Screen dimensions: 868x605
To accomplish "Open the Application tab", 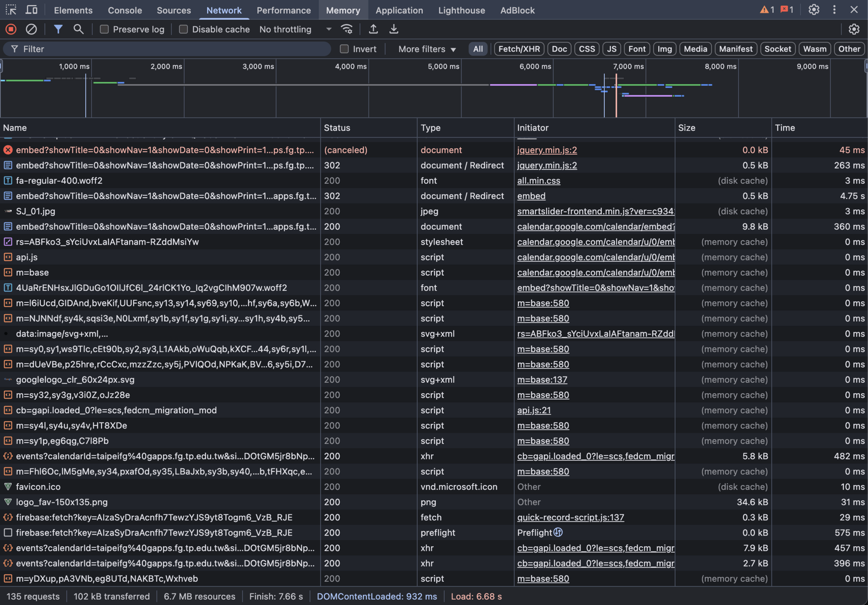I will coord(399,10).
